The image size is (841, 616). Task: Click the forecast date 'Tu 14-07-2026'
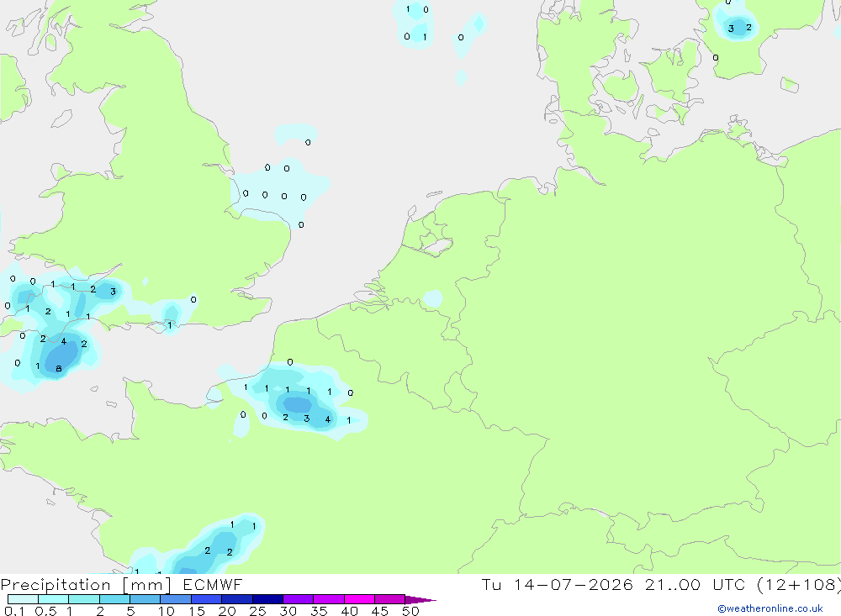(x=558, y=584)
